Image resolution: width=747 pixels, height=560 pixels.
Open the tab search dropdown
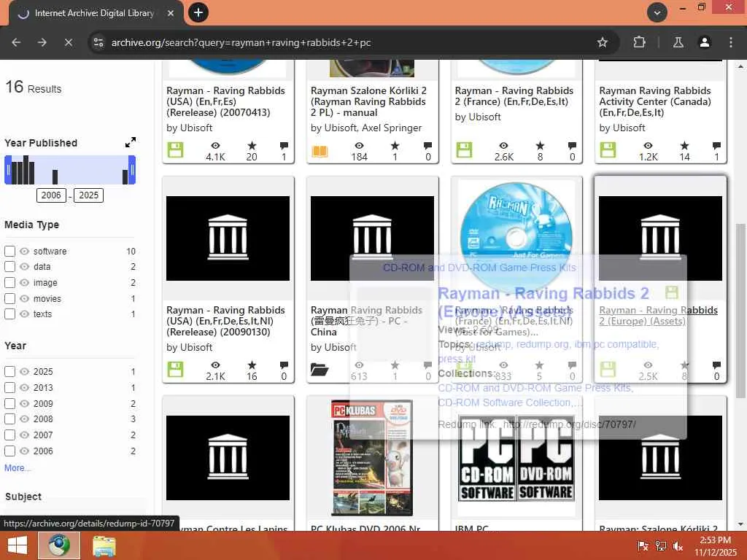657,13
